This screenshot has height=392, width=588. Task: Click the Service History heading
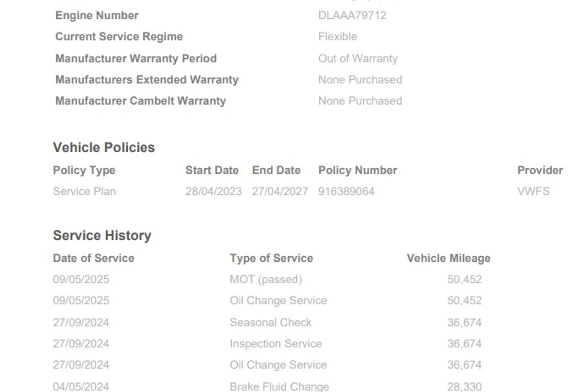(x=102, y=236)
